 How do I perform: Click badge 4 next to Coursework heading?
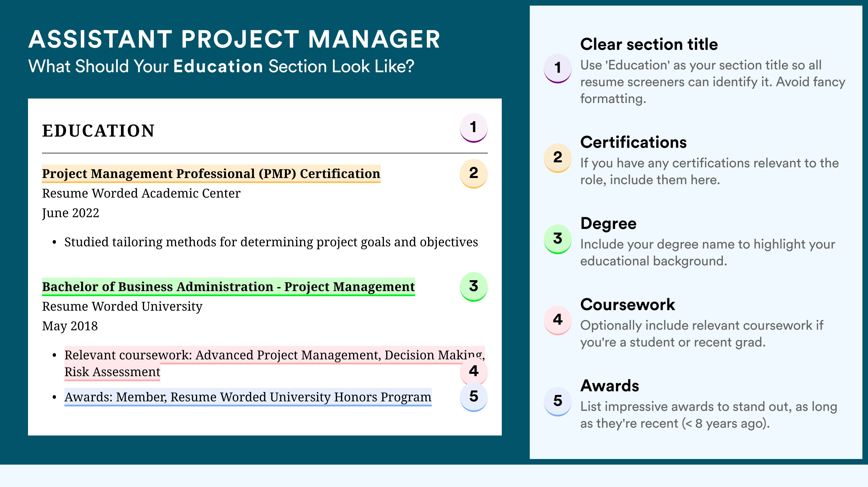point(558,320)
